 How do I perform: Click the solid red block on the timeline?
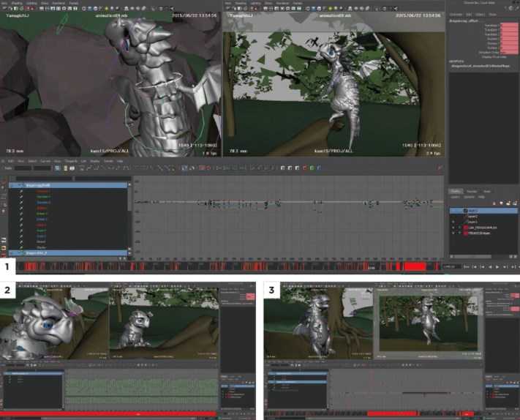pos(415,267)
